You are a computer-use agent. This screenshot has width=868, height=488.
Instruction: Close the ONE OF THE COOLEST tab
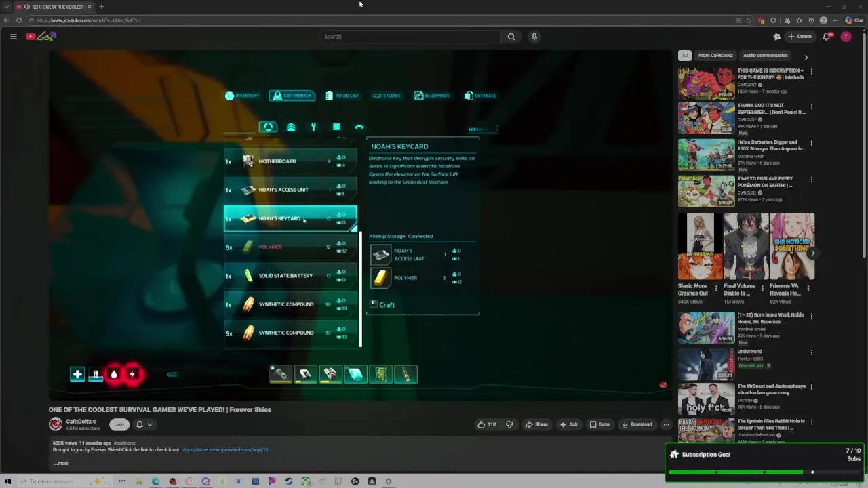click(89, 7)
